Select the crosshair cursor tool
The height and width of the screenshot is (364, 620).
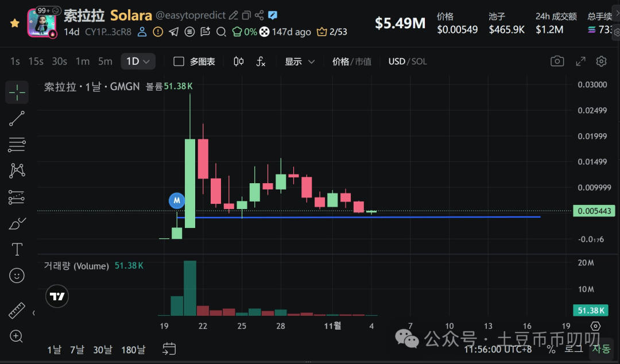pyautogui.click(x=17, y=92)
